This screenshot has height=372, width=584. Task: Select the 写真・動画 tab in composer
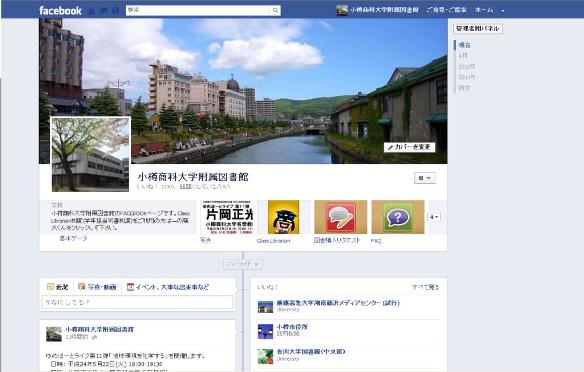[98, 287]
